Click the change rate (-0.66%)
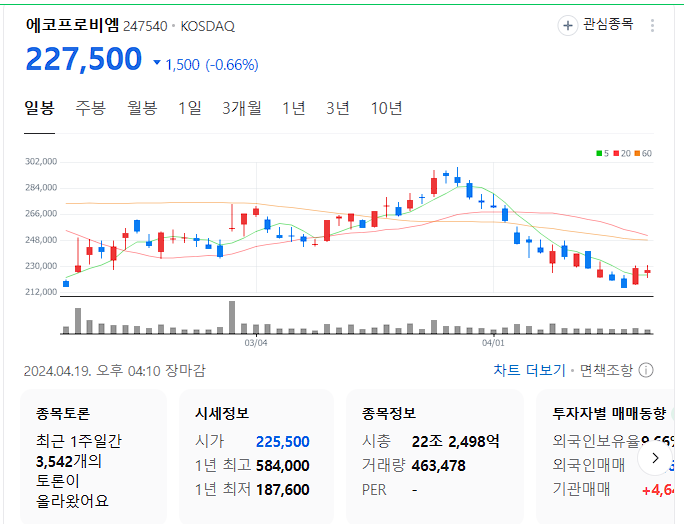This screenshot has height=524, width=684. [x=232, y=65]
